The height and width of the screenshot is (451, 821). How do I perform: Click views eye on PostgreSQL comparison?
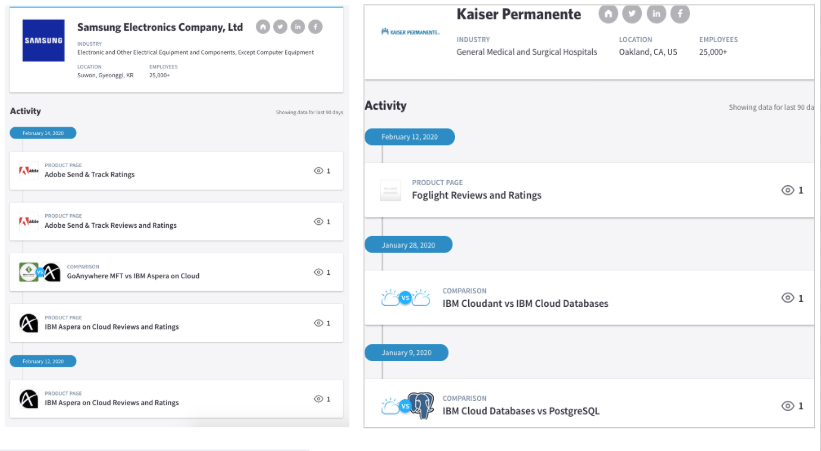click(787, 406)
